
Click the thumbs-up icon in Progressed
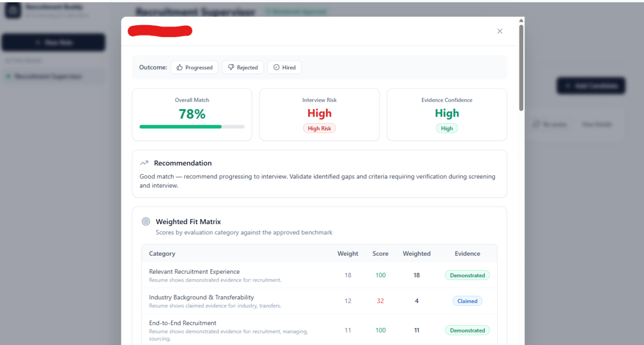click(x=179, y=67)
